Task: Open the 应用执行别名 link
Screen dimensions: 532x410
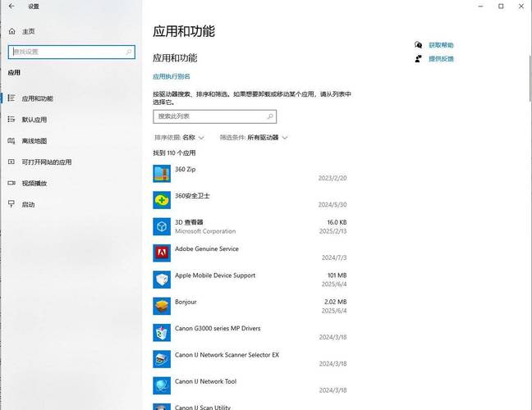Action: click(172, 76)
